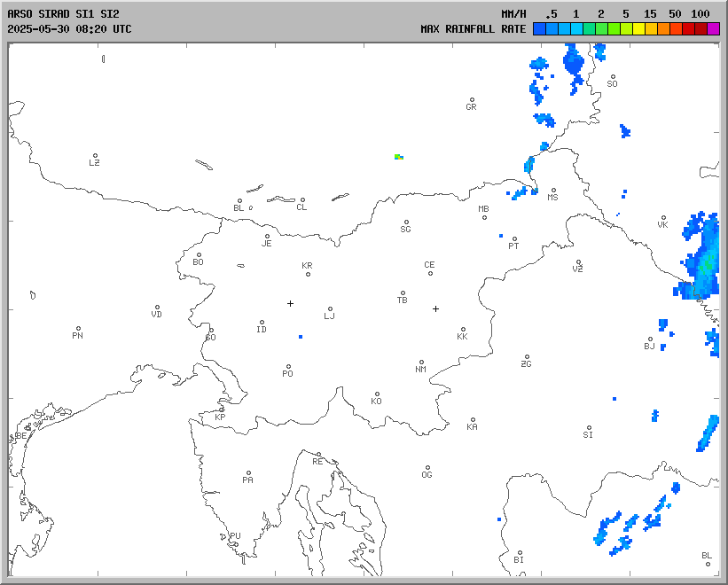
Task: Select the yellow swatch below legend value 5
Action: tap(626, 28)
